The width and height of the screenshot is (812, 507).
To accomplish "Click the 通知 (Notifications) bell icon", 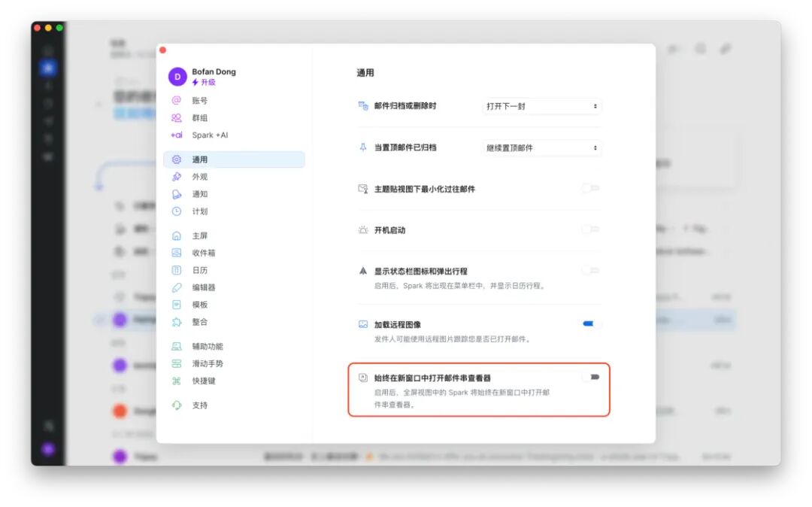I will coord(176,194).
